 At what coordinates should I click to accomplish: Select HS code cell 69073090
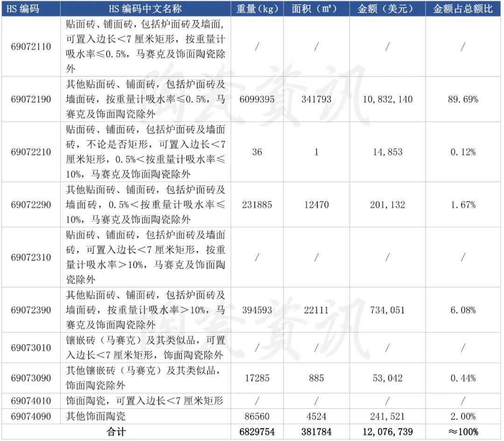point(31,378)
